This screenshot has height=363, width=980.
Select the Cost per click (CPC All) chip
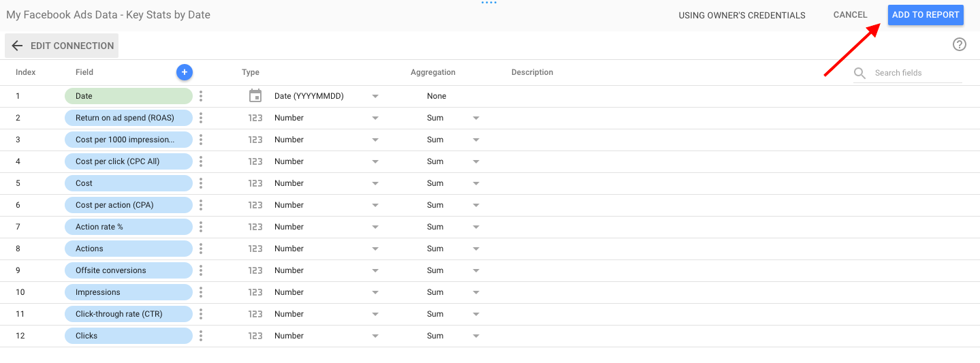click(129, 161)
